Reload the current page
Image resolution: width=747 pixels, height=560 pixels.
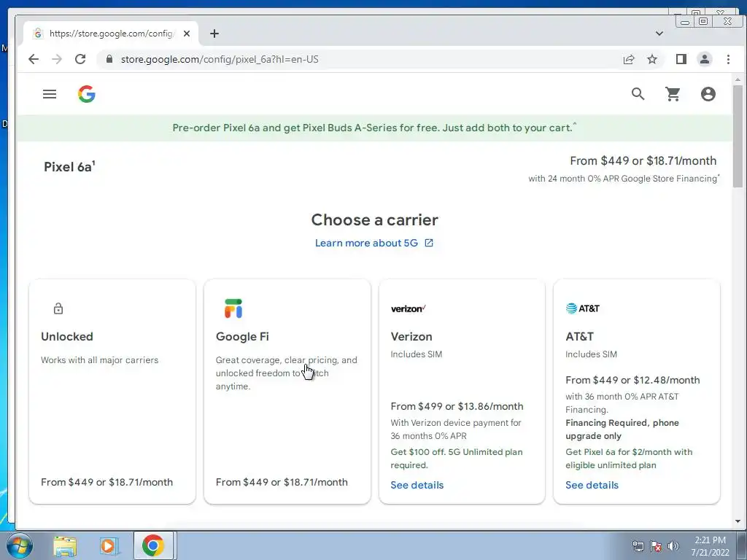click(80, 59)
